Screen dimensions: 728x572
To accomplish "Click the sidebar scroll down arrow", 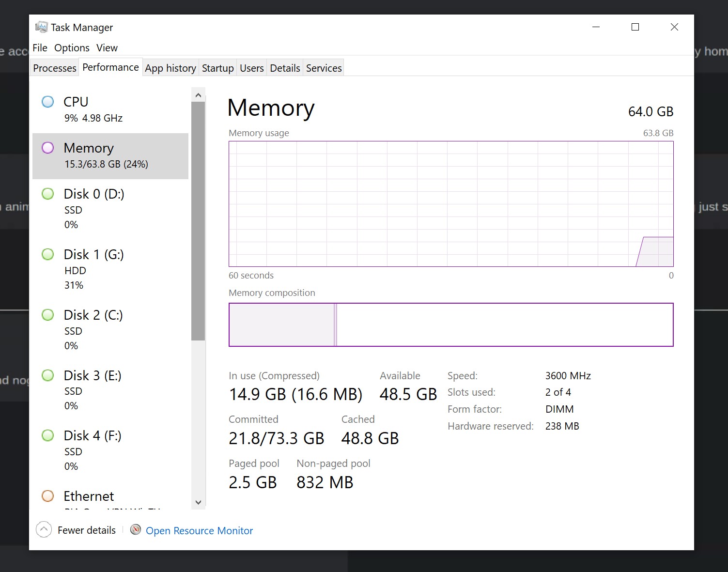I will click(x=198, y=502).
